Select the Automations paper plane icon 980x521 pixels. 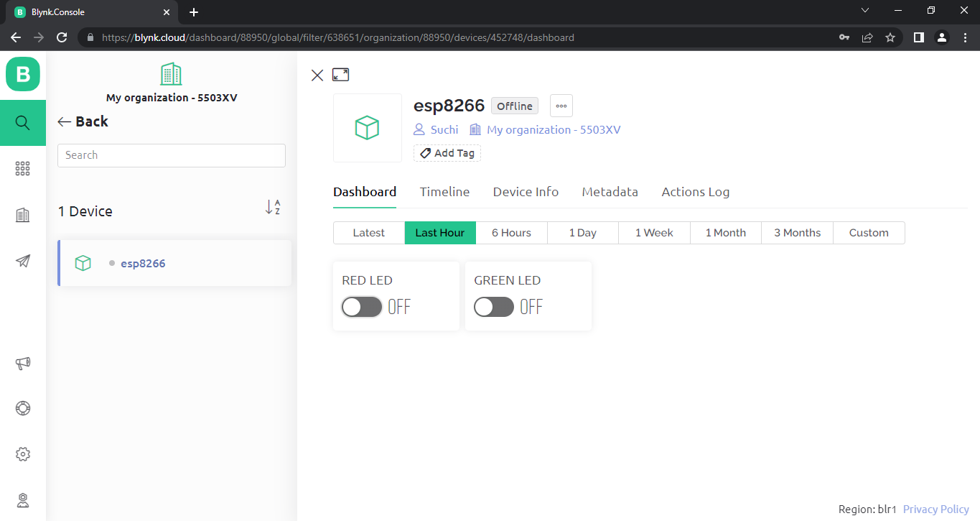pyautogui.click(x=23, y=261)
